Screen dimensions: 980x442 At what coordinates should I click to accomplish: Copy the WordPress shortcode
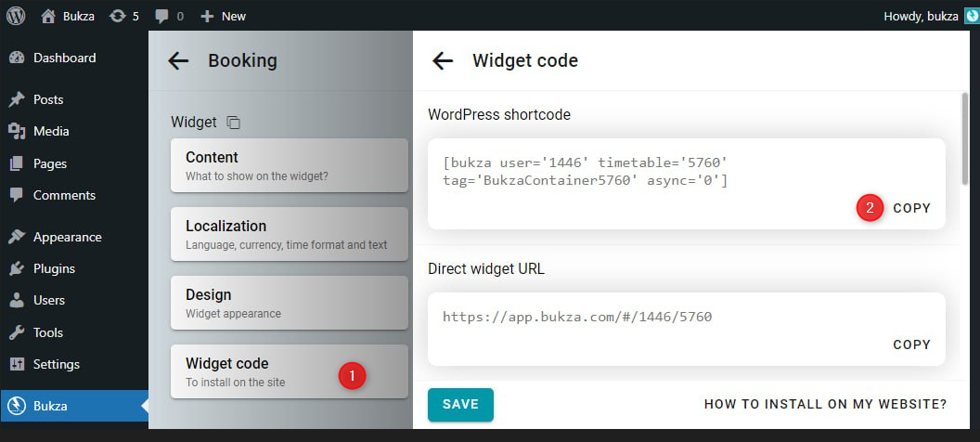(911, 208)
